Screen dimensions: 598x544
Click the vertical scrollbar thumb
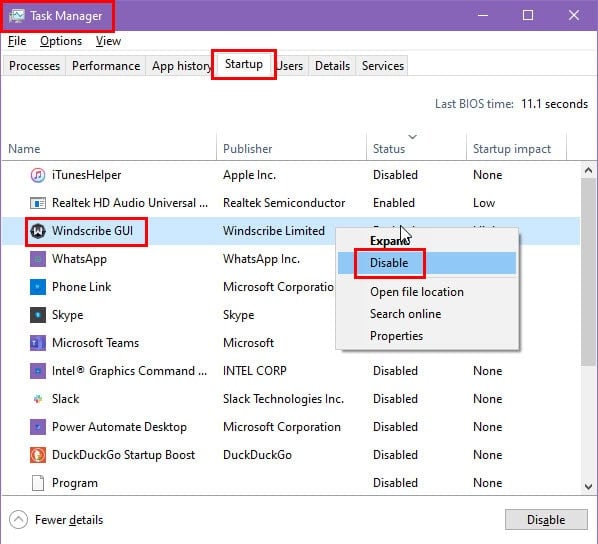click(x=588, y=272)
